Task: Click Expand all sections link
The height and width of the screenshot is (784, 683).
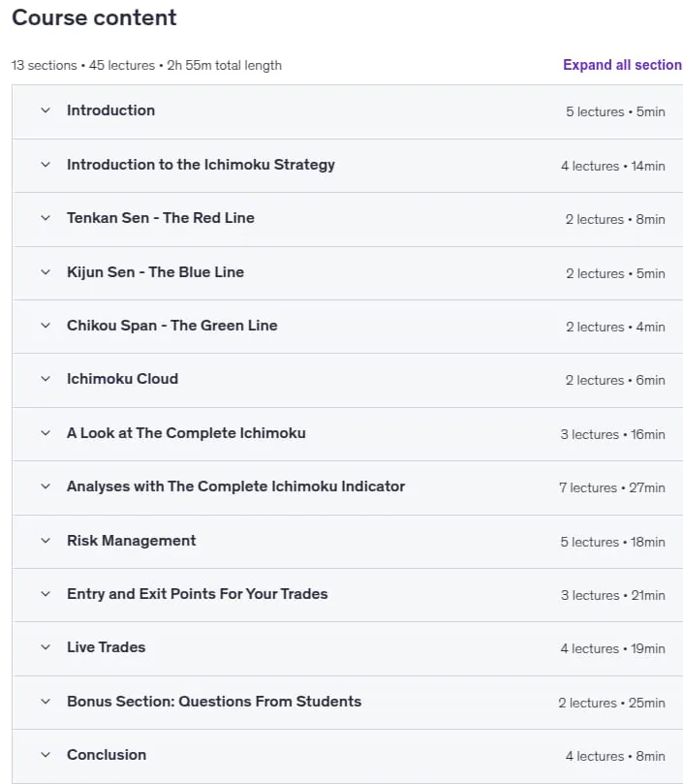Action: (x=623, y=65)
